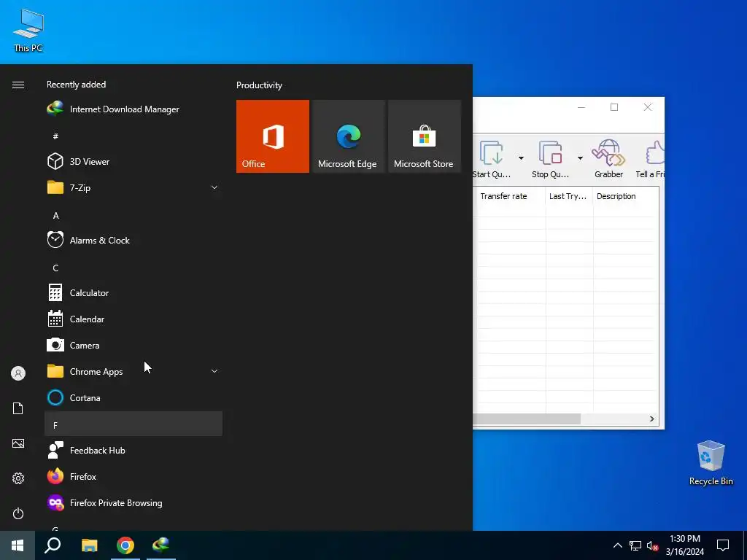Launch 3D Viewer app
This screenshot has height=560, width=747.
[133, 161]
